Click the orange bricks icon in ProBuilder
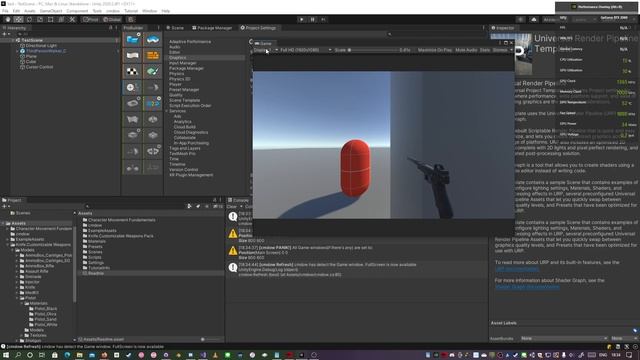The width and height of the screenshot is (640, 360). tap(153, 56)
